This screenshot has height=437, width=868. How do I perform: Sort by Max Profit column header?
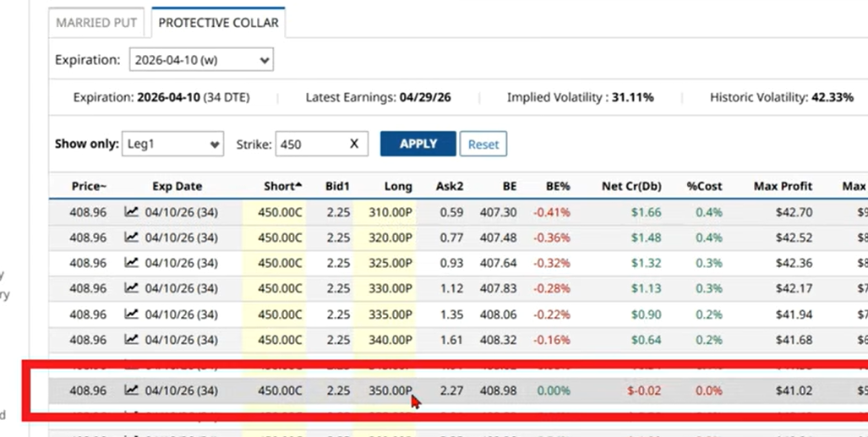coord(783,186)
